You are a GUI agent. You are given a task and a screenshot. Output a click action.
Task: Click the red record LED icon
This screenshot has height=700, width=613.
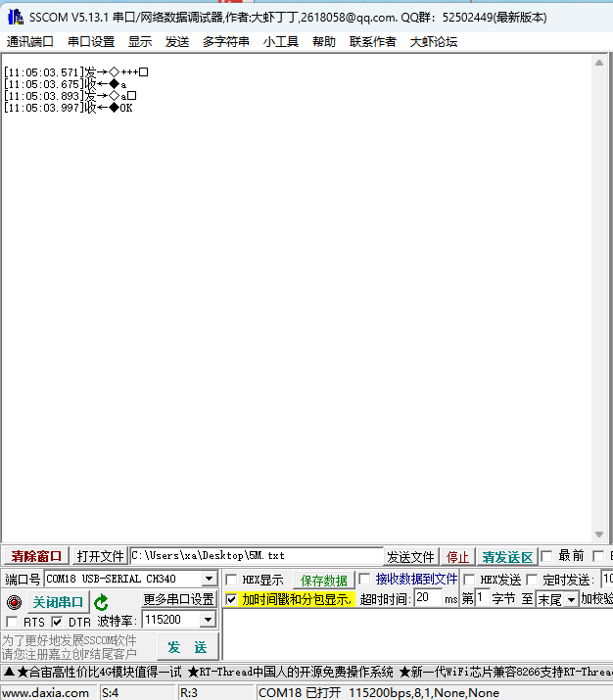(x=15, y=602)
